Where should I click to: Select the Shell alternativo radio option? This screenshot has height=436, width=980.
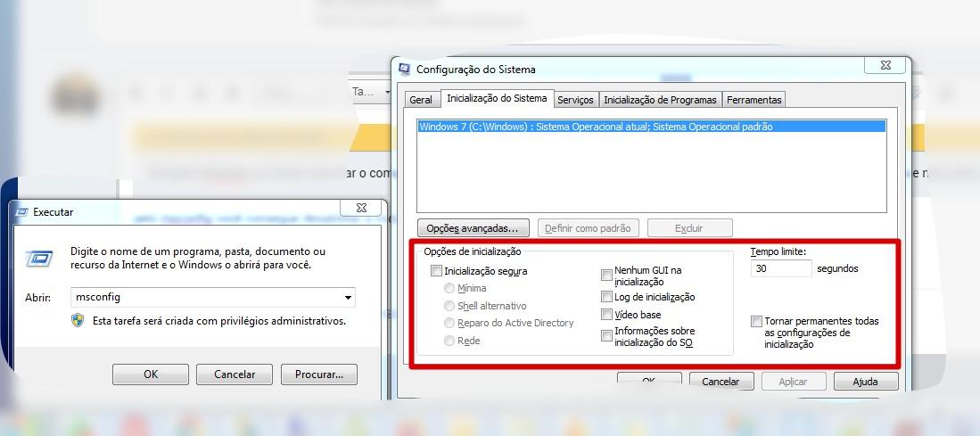[x=449, y=306]
